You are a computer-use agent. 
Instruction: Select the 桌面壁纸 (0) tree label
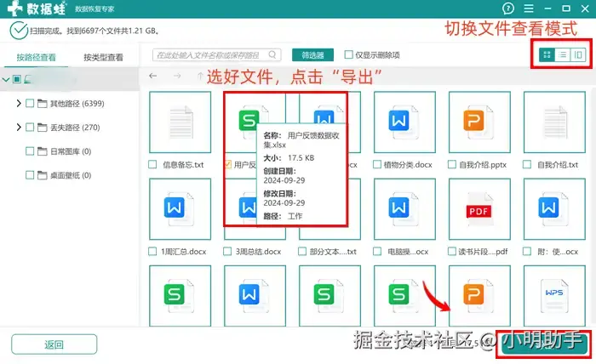pyautogui.click(x=71, y=175)
